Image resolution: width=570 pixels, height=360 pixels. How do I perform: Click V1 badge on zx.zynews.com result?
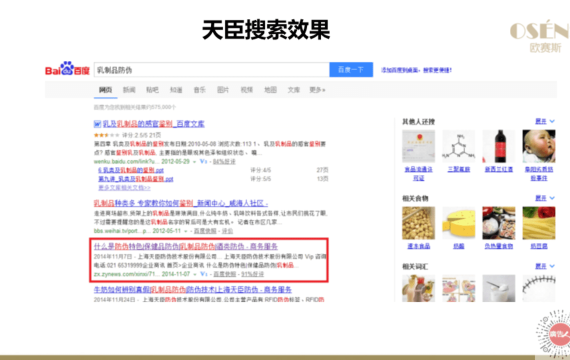coord(204,274)
